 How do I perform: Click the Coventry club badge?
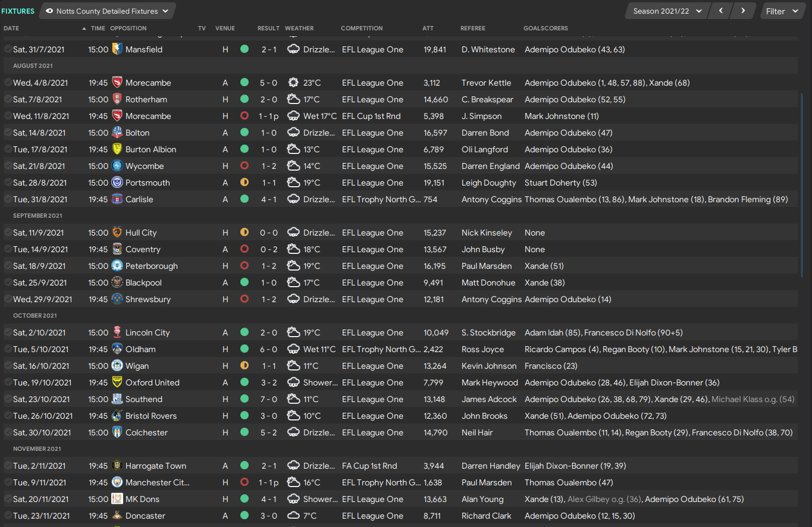[x=117, y=249]
